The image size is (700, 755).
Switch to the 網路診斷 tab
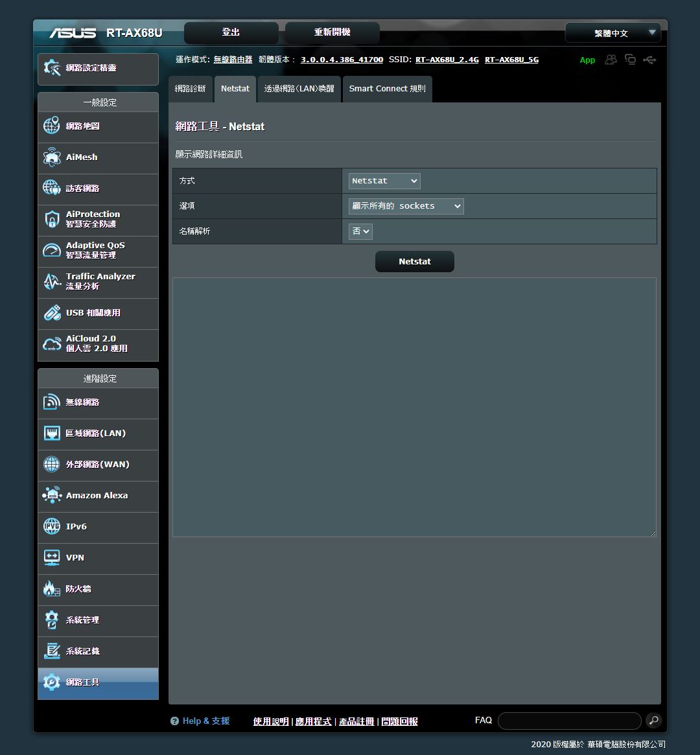point(190,89)
